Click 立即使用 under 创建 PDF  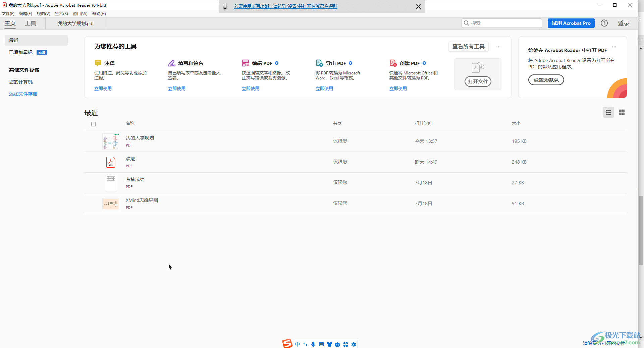pyautogui.click(x=398, y=89)
